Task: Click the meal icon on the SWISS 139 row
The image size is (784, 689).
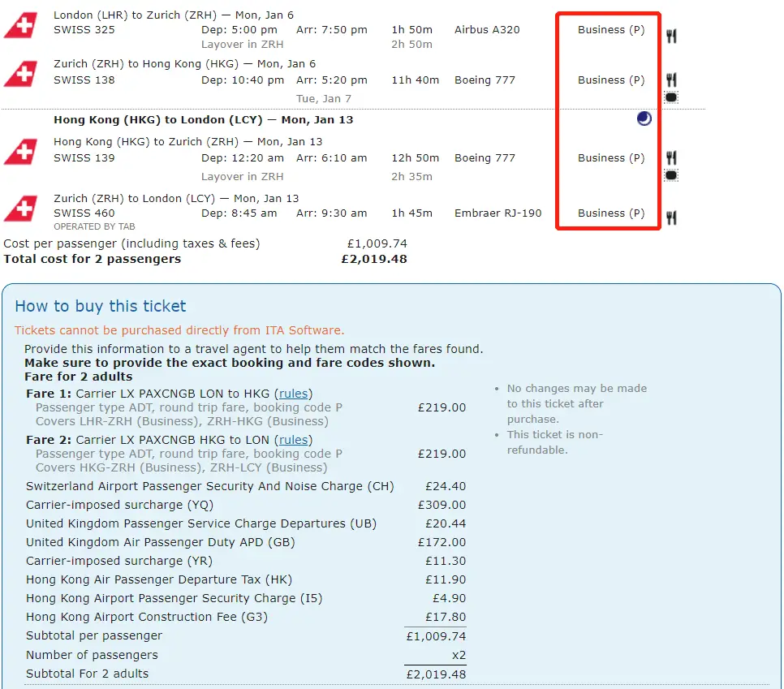Action: coord(671,157)
